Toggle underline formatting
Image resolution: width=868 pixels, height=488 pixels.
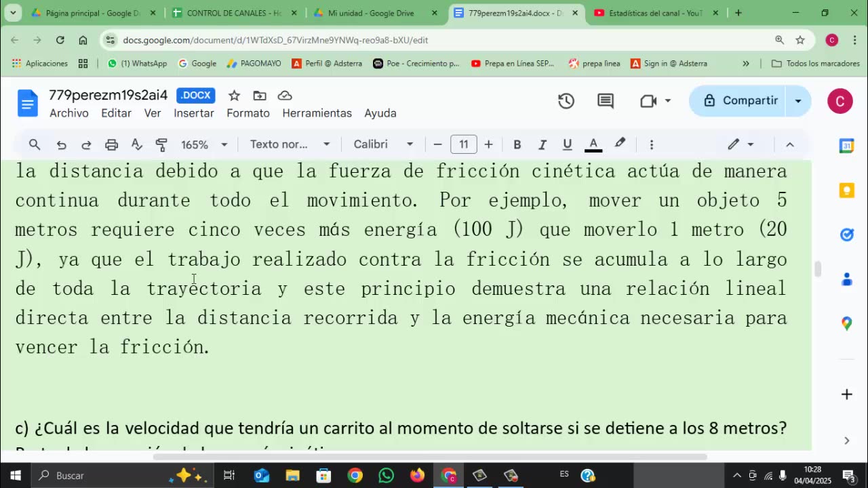click(568, 144)
